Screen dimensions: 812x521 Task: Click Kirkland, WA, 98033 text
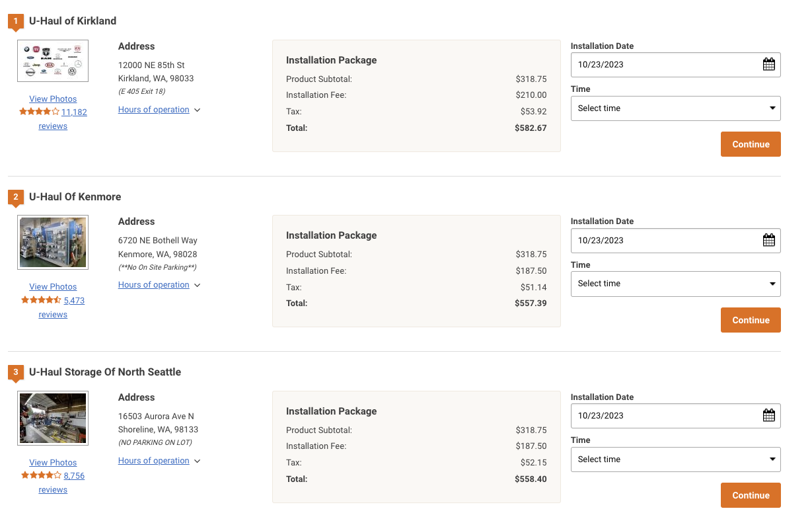(156, 79)
